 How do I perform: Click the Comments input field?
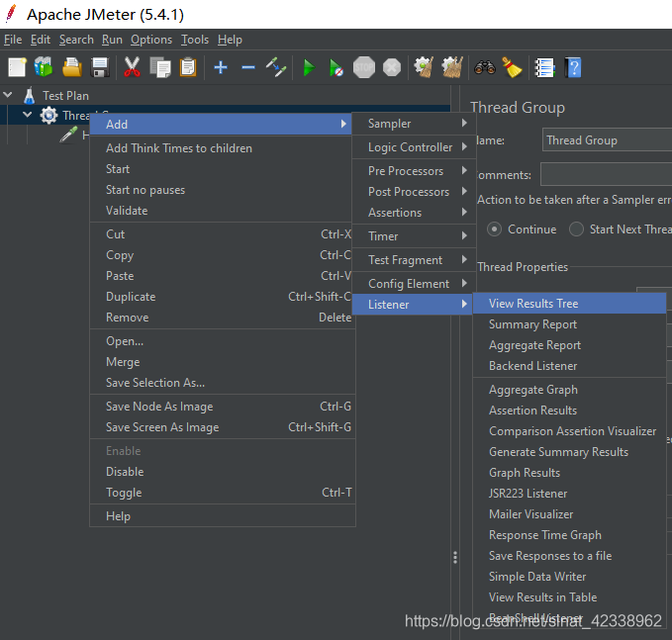(x=606, y=174)
